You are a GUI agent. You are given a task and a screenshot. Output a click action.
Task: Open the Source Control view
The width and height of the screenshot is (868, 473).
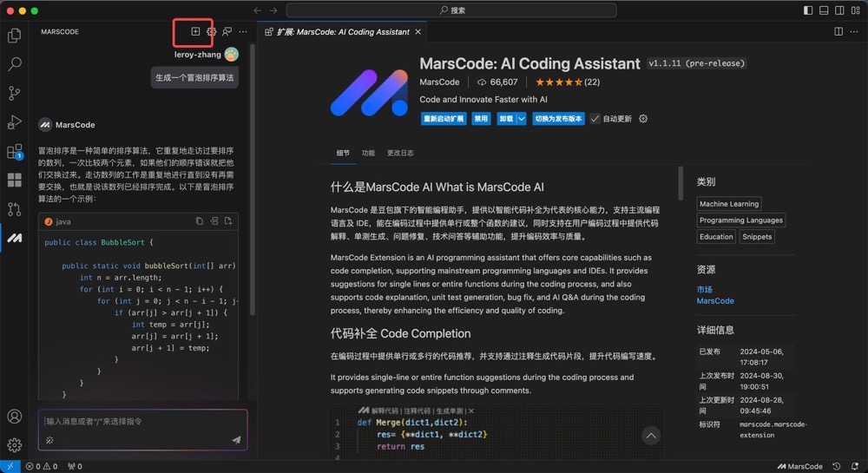pos(15,93)
